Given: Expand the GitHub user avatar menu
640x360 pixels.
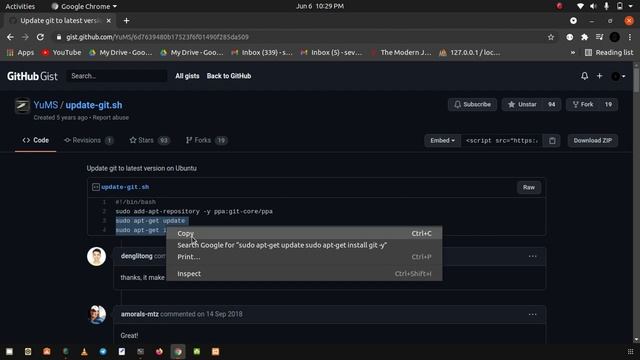Looking at the screenshot, I should [x=618, y=76].
